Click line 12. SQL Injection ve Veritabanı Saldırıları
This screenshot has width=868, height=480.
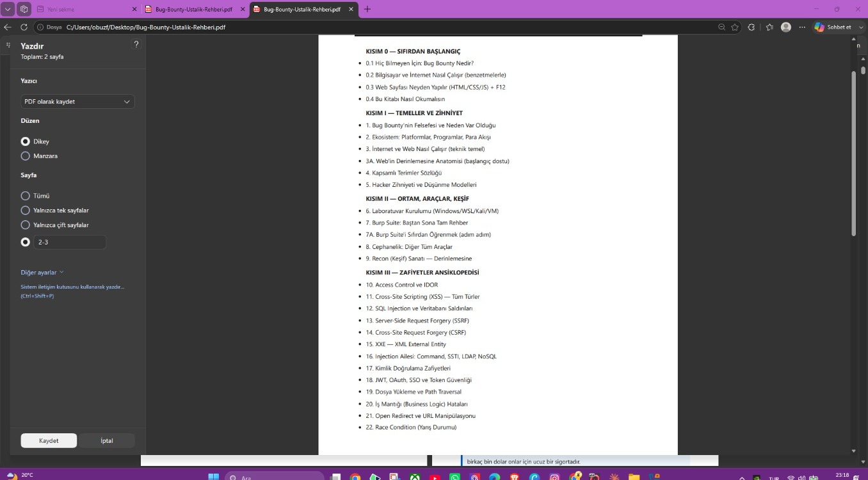pos(419,308)
